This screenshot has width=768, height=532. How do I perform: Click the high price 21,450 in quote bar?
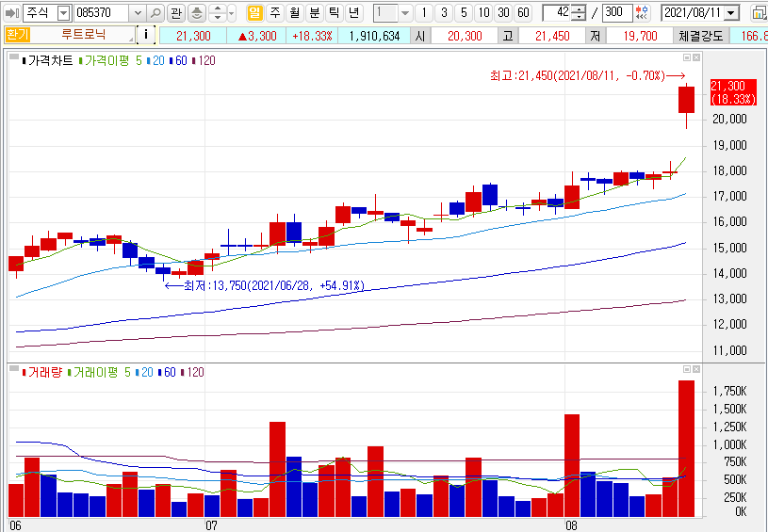(x=552, y=36)
